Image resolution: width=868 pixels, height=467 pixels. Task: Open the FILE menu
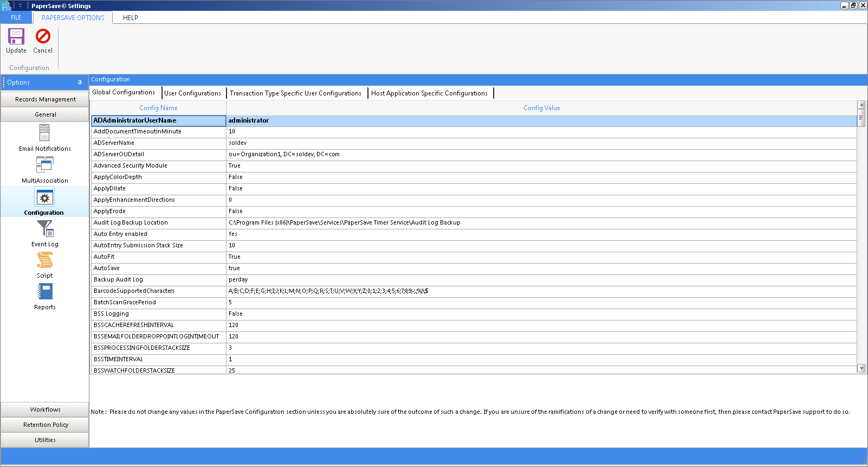point(16,17)
